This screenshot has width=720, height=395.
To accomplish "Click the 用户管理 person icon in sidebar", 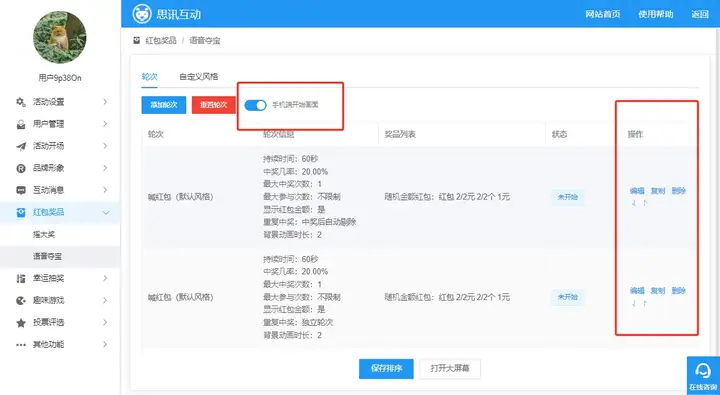I will 21,124.
